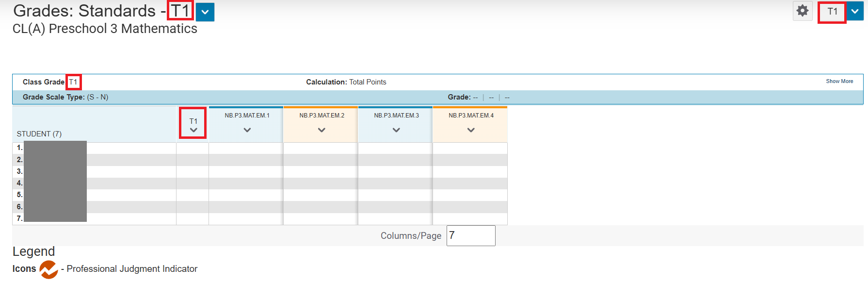
Task: Expand the NB.P3.MAT.EM.3 column chevron
Action: (396, 130)
